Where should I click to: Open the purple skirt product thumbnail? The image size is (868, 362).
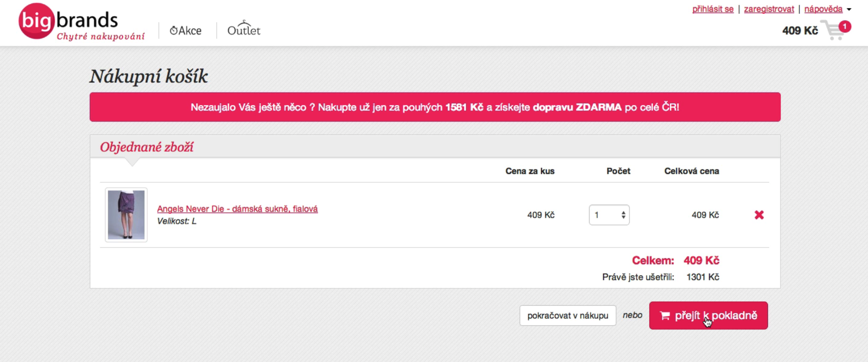(126, 215)
